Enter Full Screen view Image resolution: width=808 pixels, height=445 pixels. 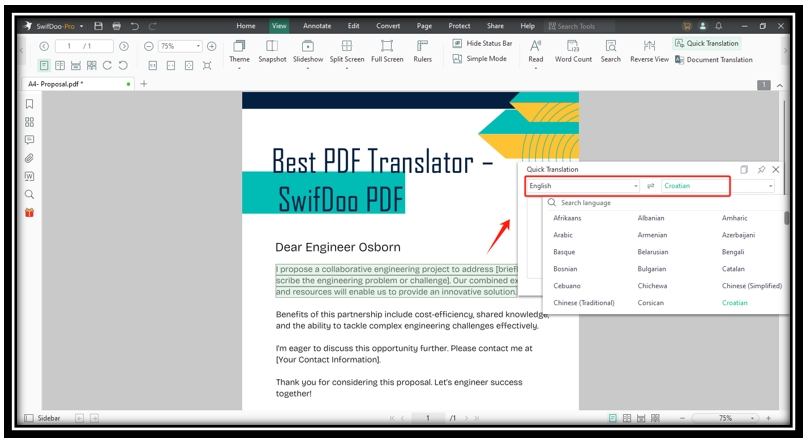click(x=387, y=52)
